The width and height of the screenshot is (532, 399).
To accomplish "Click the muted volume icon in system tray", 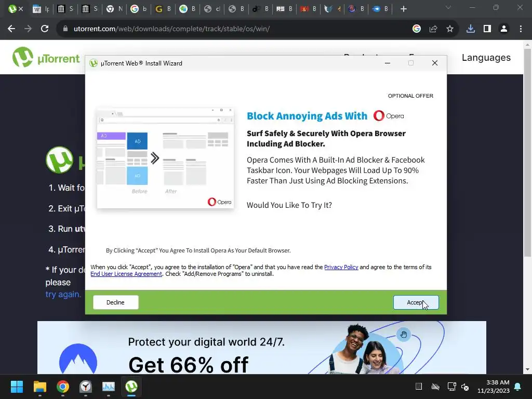I will click(465, 387).
